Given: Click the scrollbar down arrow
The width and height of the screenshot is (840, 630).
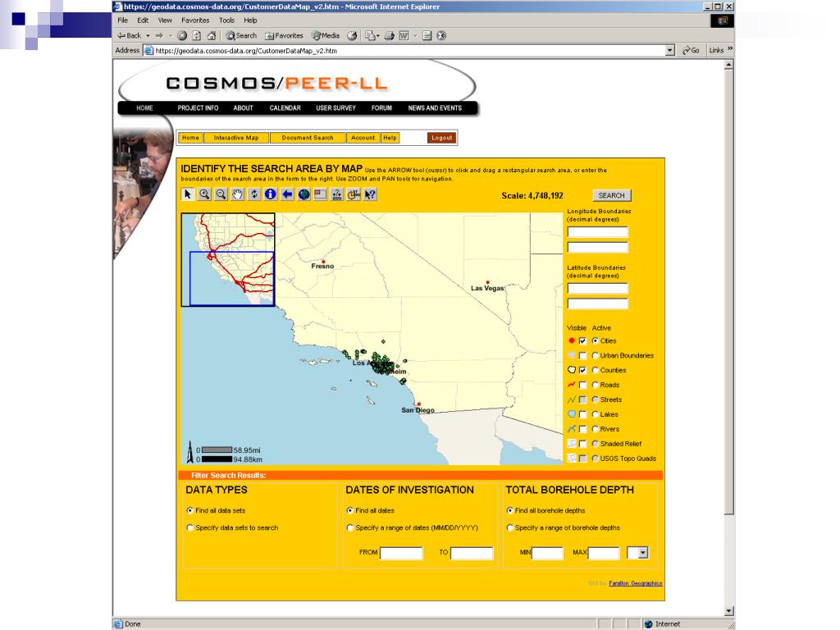Looking at the screenshot, I should pyautogui.click(x=728, y=610).
